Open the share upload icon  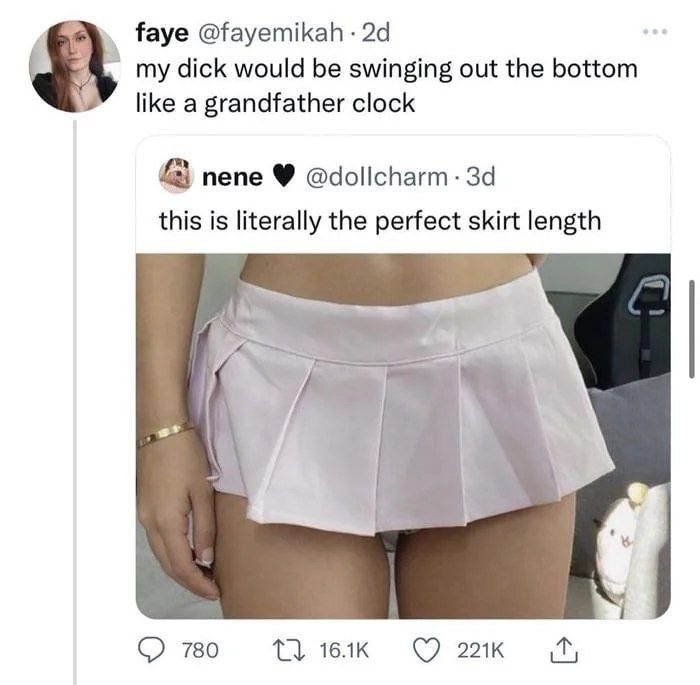tap(564, 650)
